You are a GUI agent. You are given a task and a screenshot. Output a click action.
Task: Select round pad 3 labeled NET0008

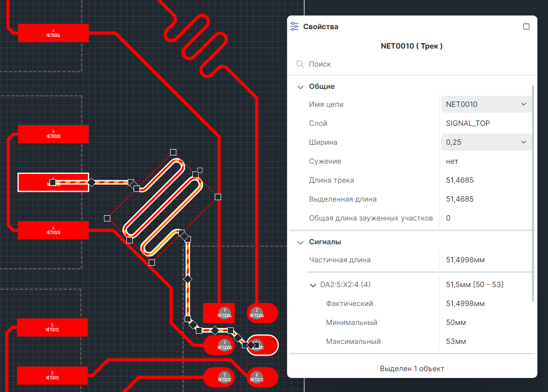[219, 345]
